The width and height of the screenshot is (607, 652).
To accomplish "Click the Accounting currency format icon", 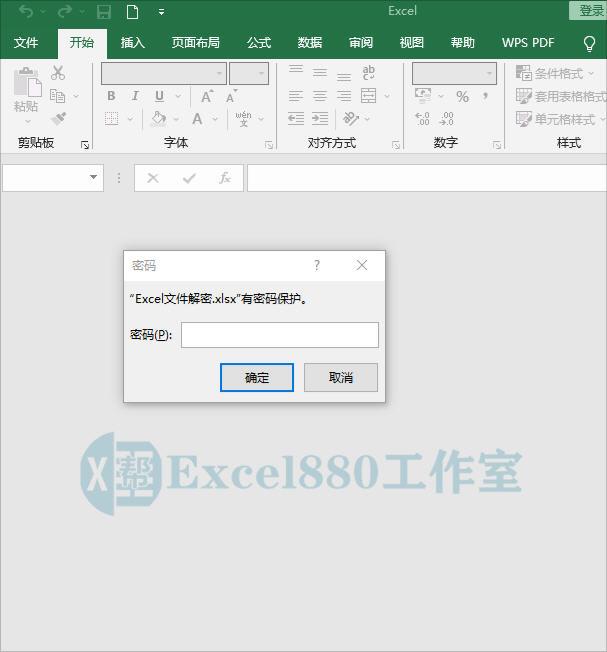I will point(423,96).
